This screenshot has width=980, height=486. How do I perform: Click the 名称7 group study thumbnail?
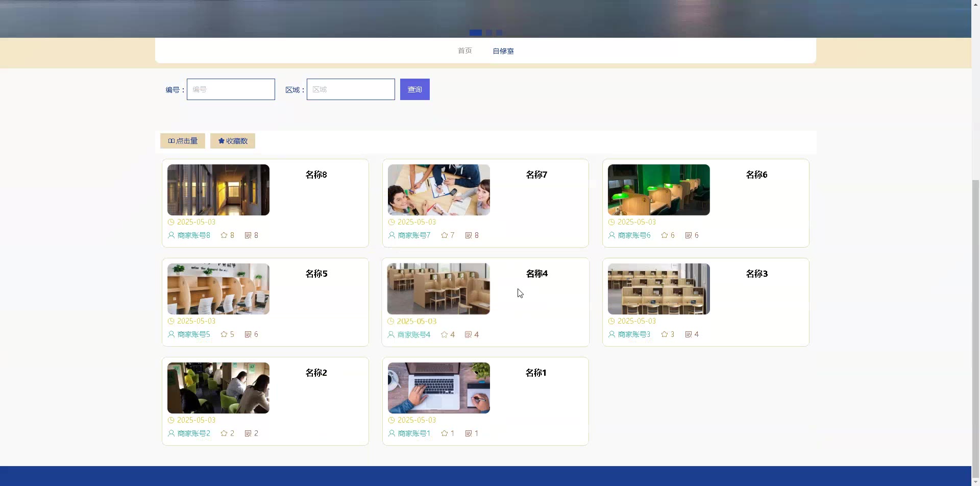(x=439, y=190)
